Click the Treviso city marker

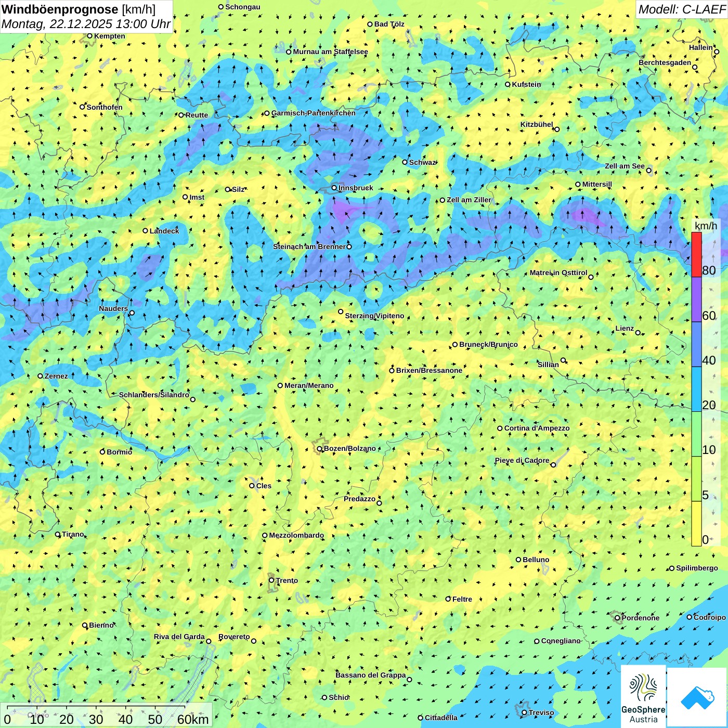coord(524,712)
